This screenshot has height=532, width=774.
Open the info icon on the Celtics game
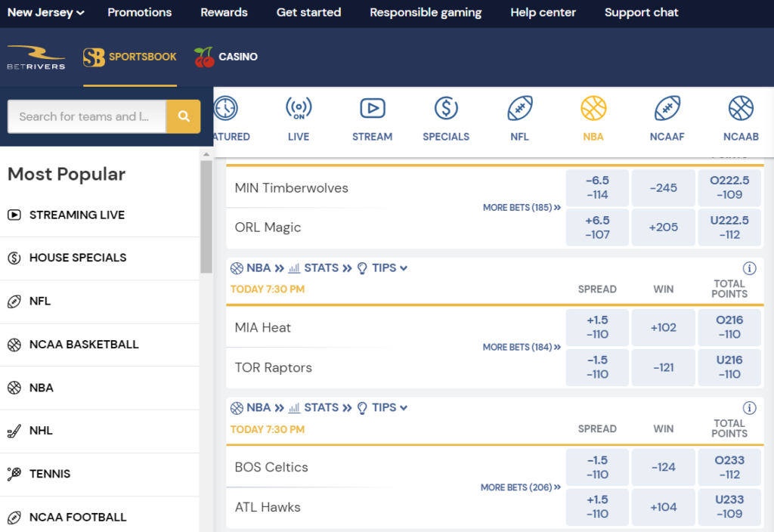(749, 407)
